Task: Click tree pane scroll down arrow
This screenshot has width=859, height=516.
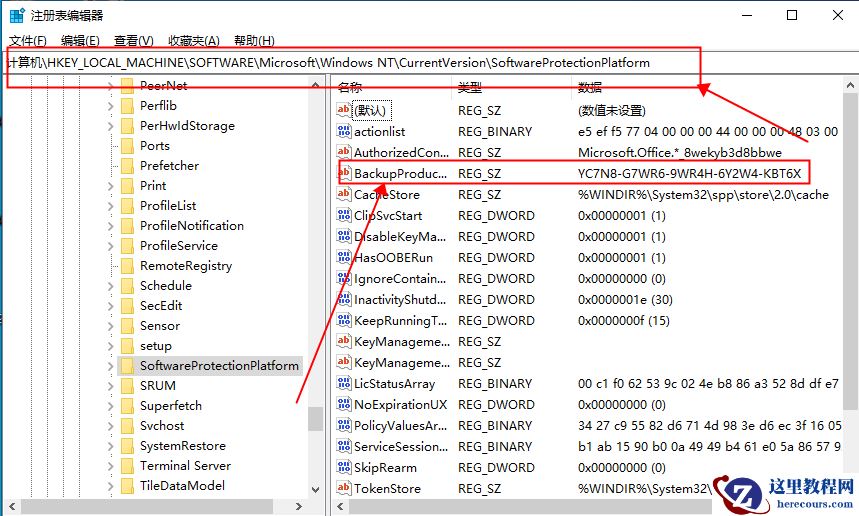Action: point(316,490)
